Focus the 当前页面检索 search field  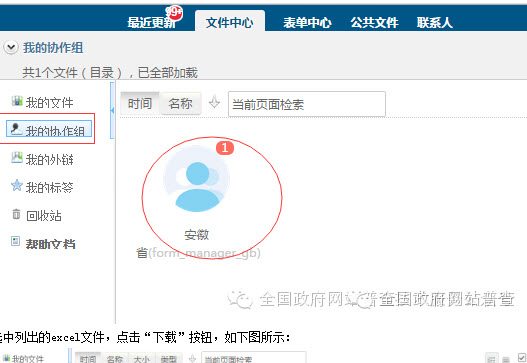pyautogui.click(x=307, y=104)
